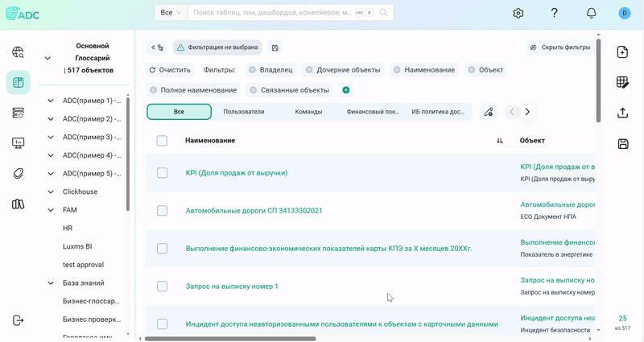Click save filter floppy icon
Image resolution: width=644 pixels, height=342 pixels.
point(275,47)
